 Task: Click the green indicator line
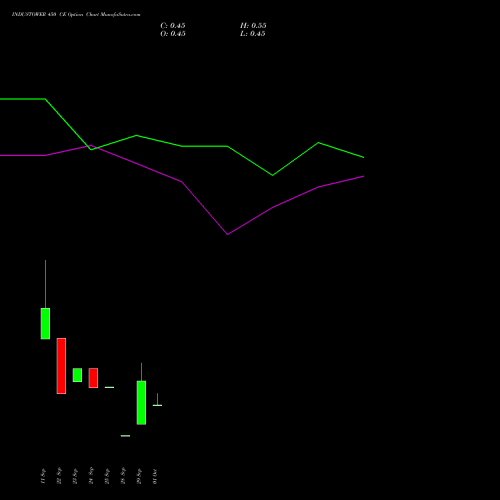[182, 146]
